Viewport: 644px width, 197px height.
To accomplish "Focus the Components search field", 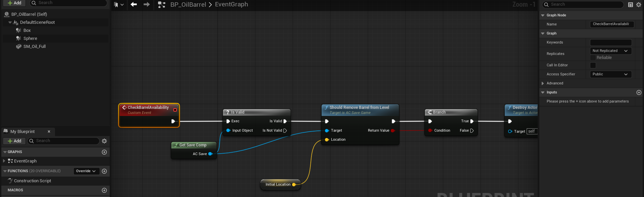I will pyautogui.click(x=68, y=3).
